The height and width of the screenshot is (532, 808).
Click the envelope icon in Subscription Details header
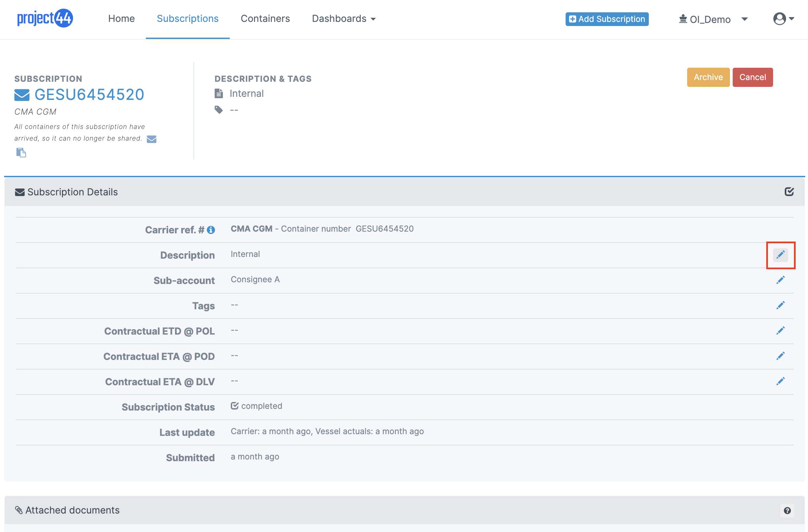click(20, 192)
